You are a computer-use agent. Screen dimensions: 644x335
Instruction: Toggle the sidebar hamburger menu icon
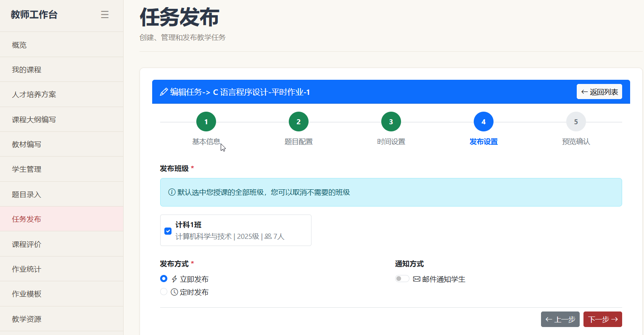click(x=105, y=15)
